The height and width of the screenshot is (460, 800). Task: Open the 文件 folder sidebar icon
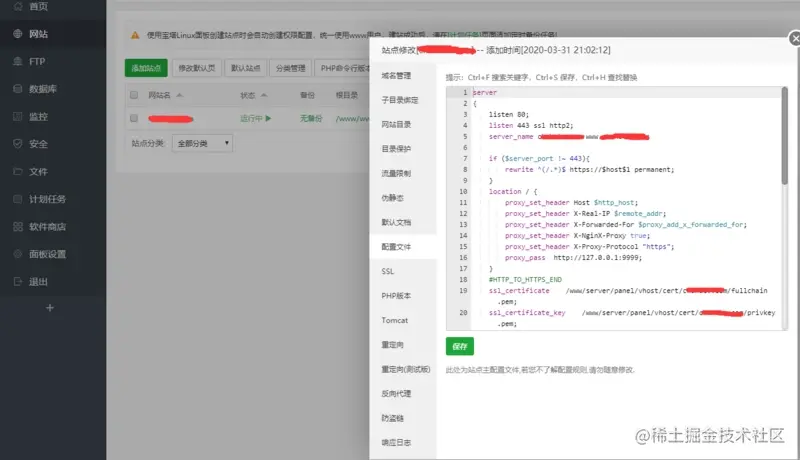tap(18, 171)
